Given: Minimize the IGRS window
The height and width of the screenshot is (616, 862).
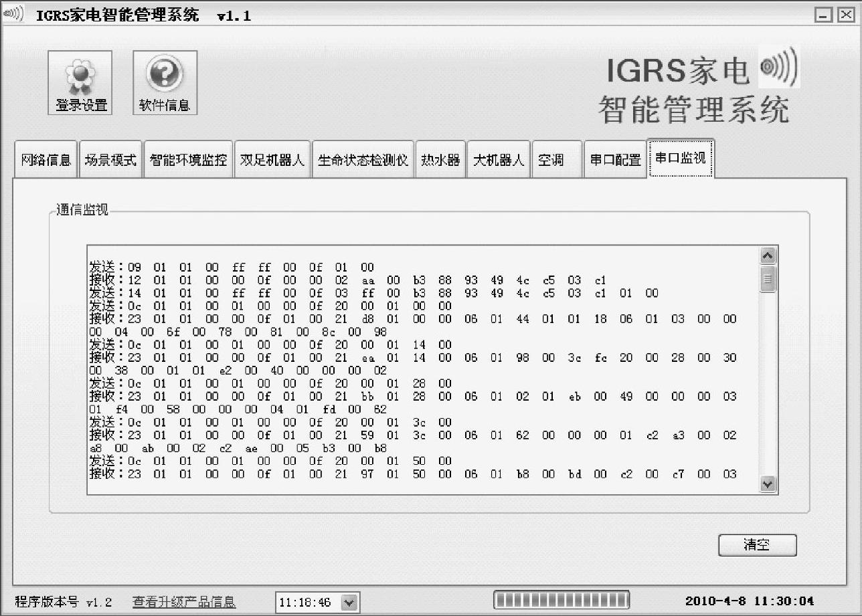Looking at the screenshot, I should tap(824, 15).
